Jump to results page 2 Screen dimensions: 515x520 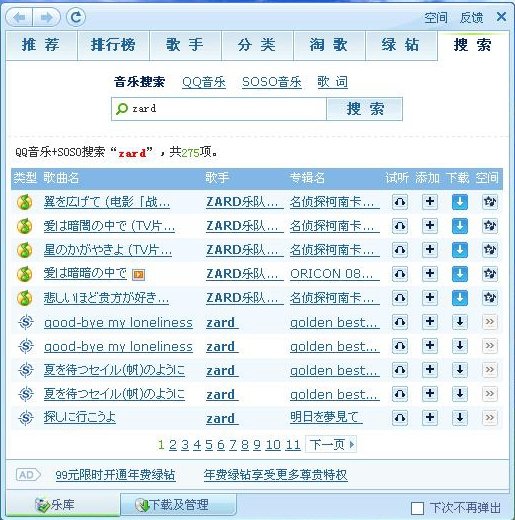click(x=173, y=445)
